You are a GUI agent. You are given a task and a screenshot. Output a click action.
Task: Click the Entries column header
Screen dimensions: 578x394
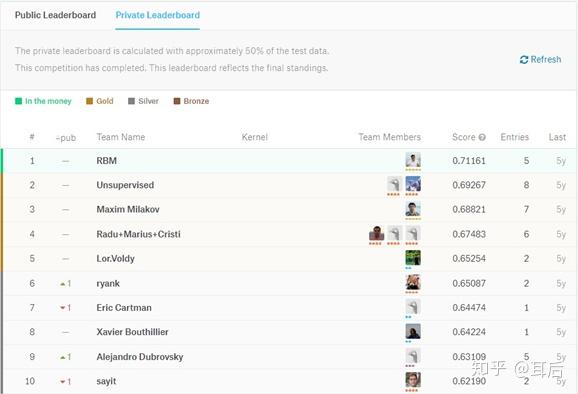pyautogui.click(x=515, y=137)
